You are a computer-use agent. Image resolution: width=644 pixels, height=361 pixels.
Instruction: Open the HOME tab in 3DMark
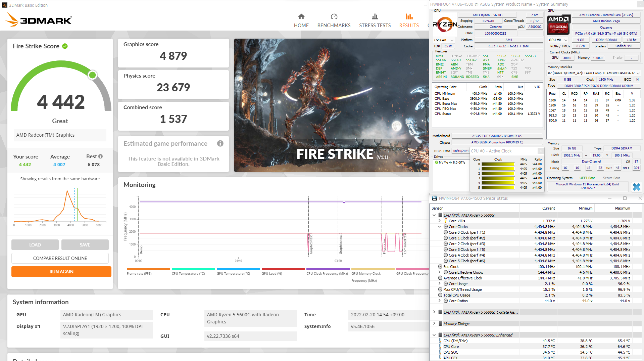[x=301, y=21]
